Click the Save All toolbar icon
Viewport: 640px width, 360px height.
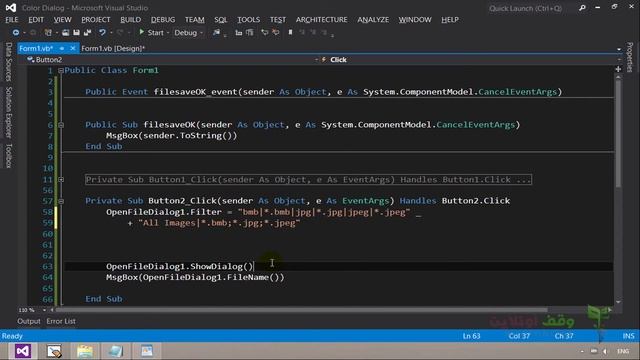pos(87,32)
